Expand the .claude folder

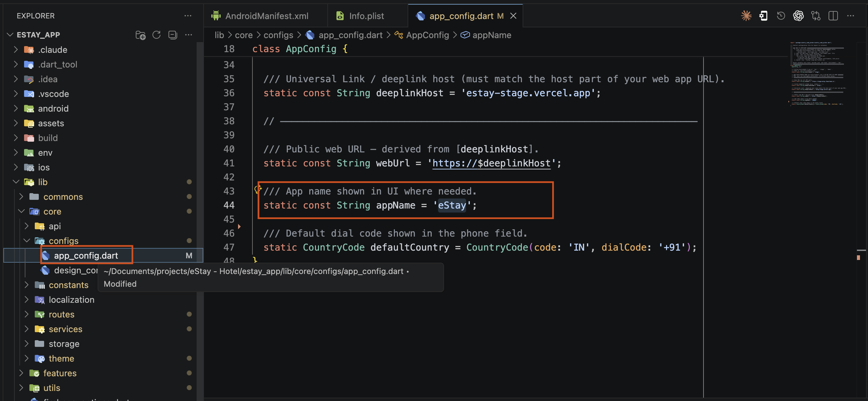(x=15, y=49)
